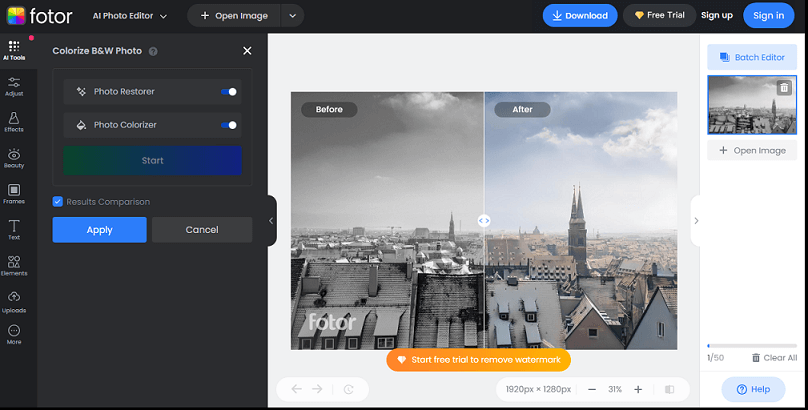This screenshot has width=808, height=410.
Task: Expand the Open Image dropdown arrow
Action: point(293,16)
